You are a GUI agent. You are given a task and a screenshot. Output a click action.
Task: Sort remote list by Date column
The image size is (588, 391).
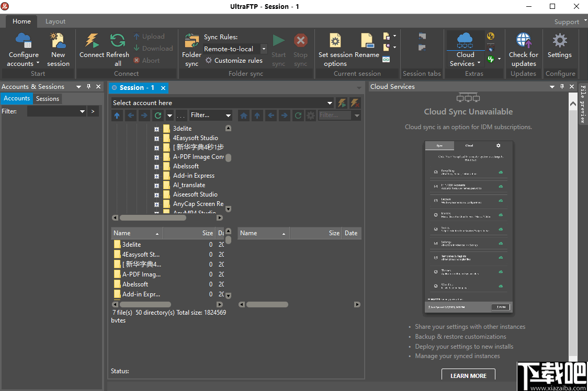pyautogui.click(x=352, y=233)
